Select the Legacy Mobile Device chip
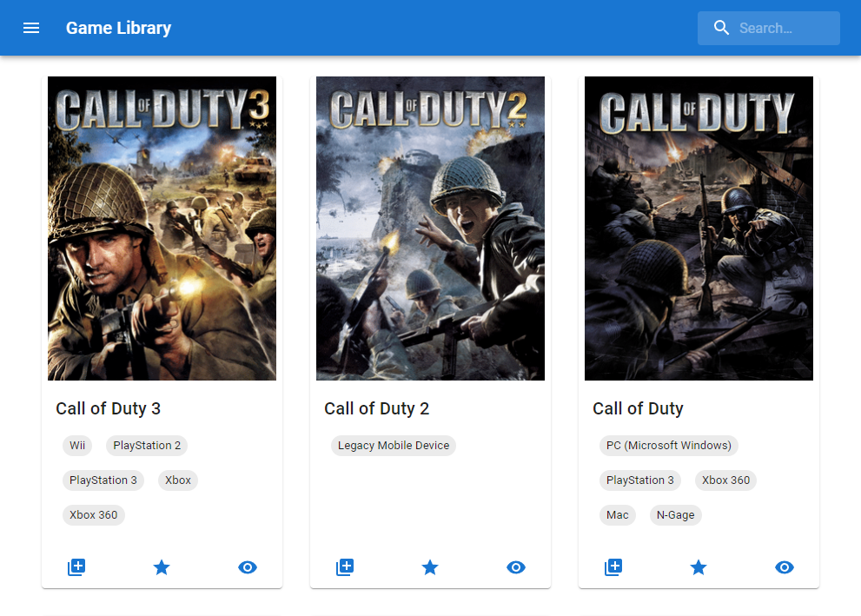 [x=394, y=445]
